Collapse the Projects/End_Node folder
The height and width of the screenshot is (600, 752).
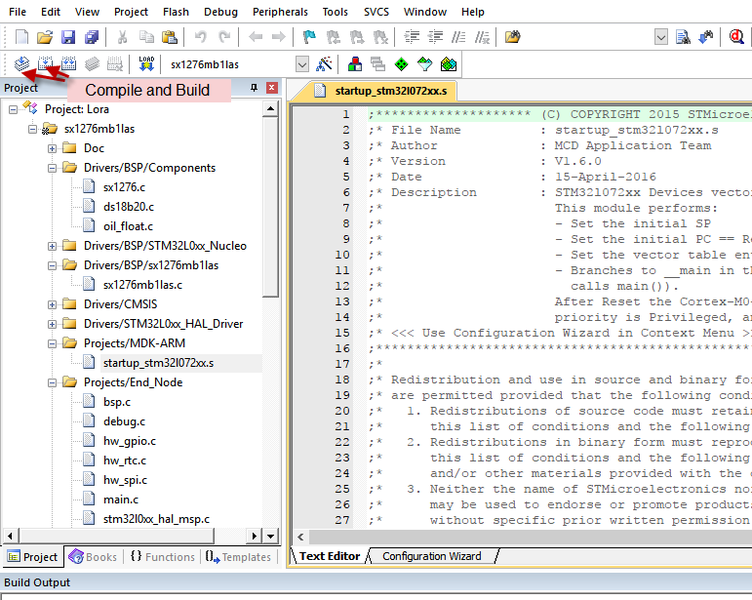click(x=52, y=383)
